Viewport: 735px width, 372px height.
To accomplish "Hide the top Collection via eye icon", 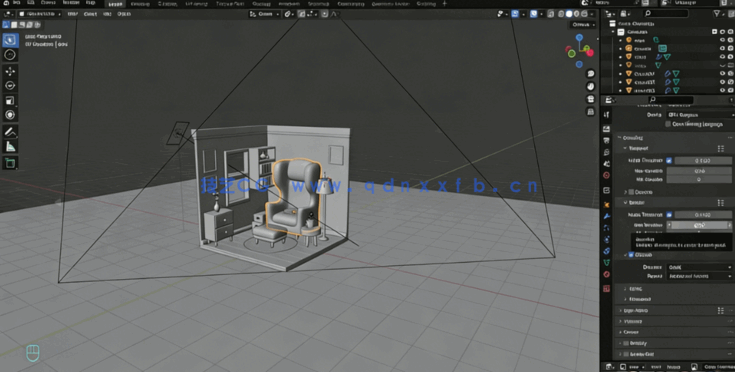I will [x=722, y=32].
